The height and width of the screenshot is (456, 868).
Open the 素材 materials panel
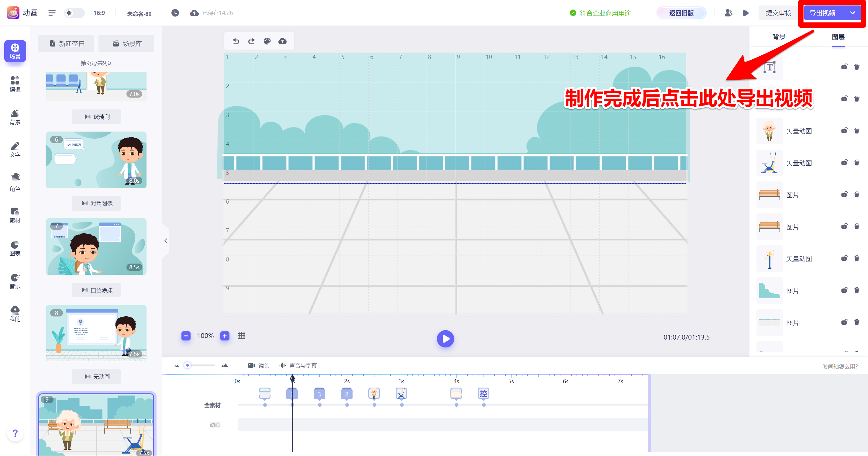pyautogui.click(x=15, y=215)
